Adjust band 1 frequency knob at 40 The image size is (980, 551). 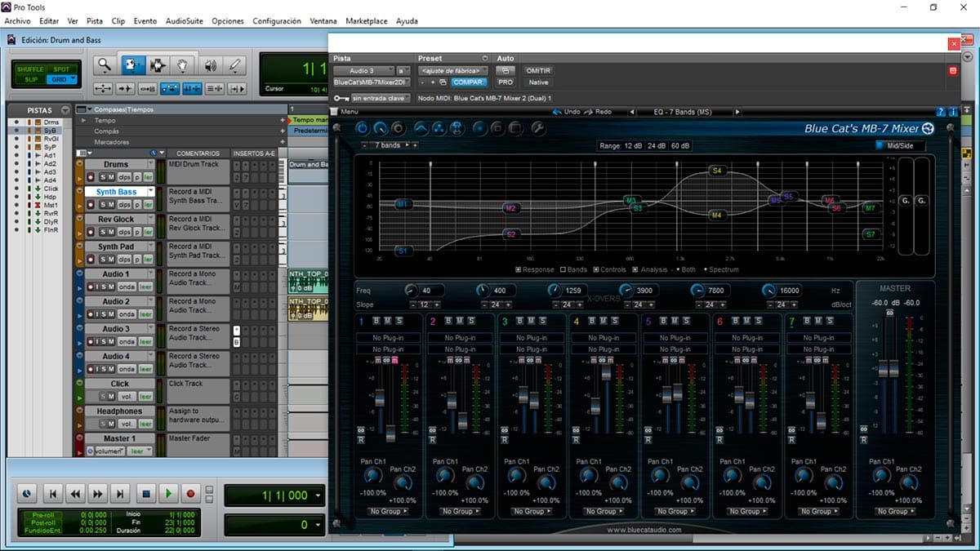coord(410,291)
